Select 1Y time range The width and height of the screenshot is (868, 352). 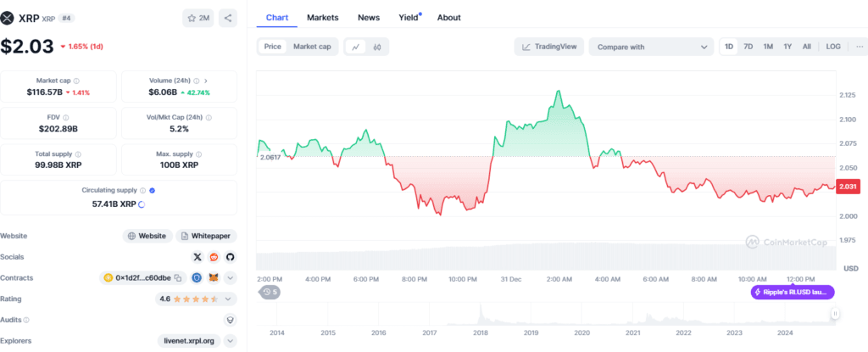click(787, 47)
